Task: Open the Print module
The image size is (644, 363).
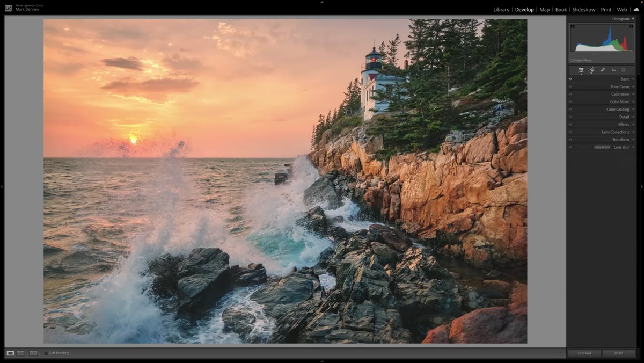Action: (x=606, y=10)
